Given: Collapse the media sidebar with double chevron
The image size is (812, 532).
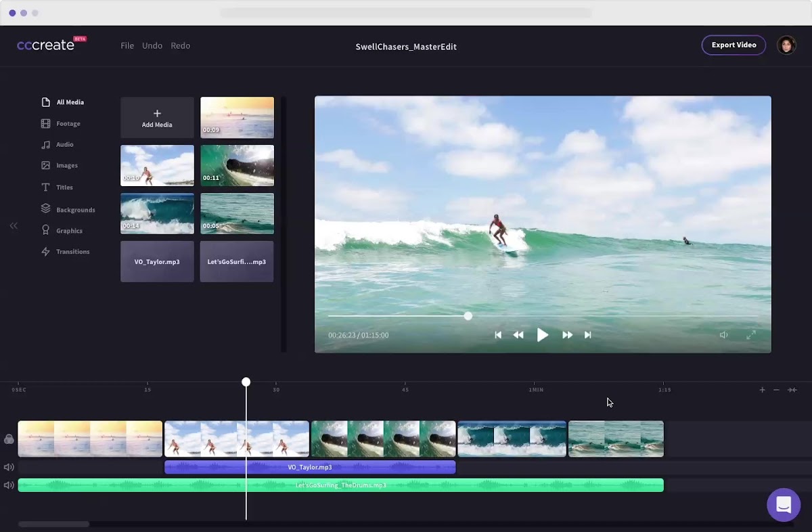Looking at the screenshot, I should point(14,226).
